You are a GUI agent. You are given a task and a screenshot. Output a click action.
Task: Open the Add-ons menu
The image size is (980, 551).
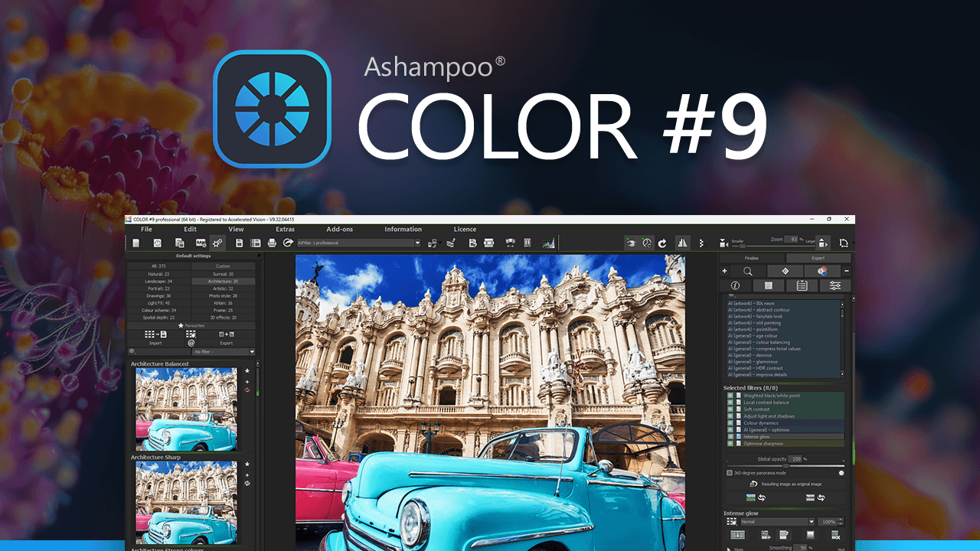[340, 230]
